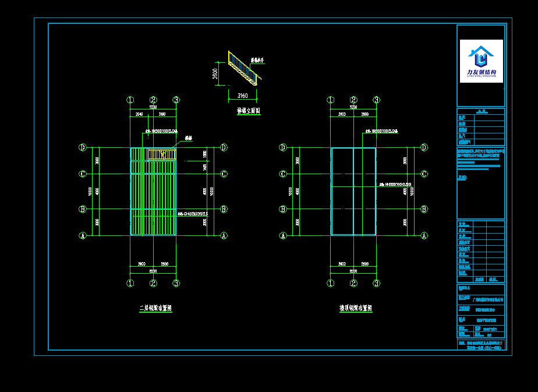The height and width of the screenshot is (392, 538).
Task: Click grid bubble C left of right plan
Action: click(283, 174)
